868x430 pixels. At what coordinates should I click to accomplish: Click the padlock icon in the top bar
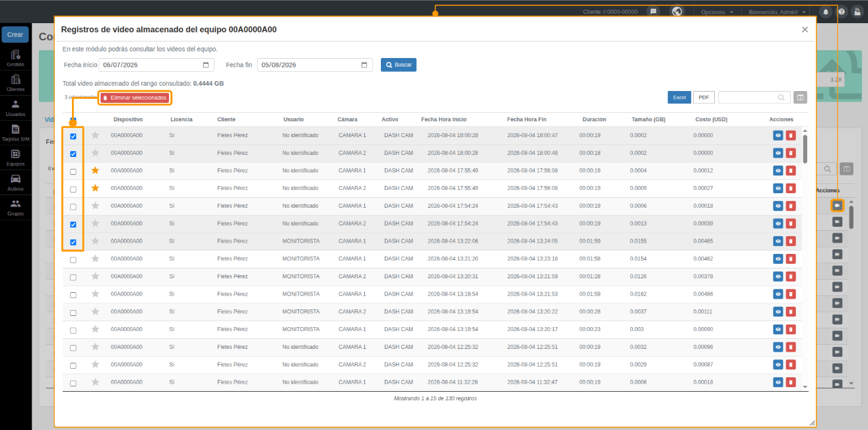pyautogui.click(x=857, y=12)
